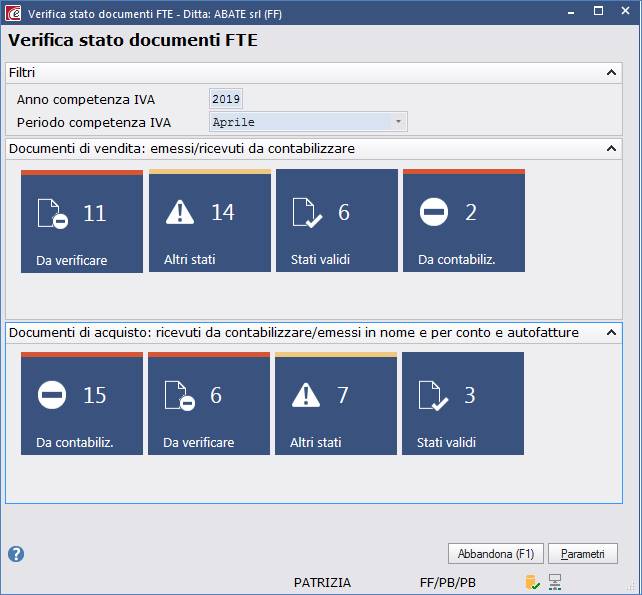
Task: Minimize the Verifica stato documenti window
Action: [x=571, y=12]
